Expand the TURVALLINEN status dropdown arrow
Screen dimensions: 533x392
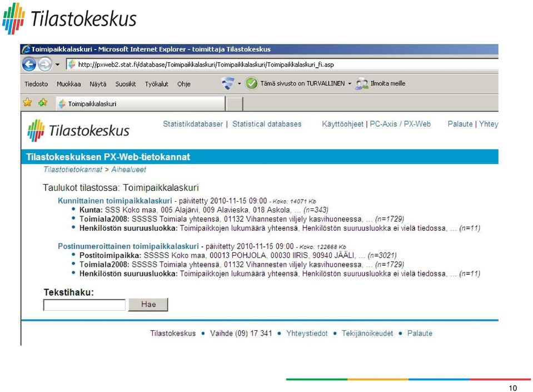pos(350,83)
